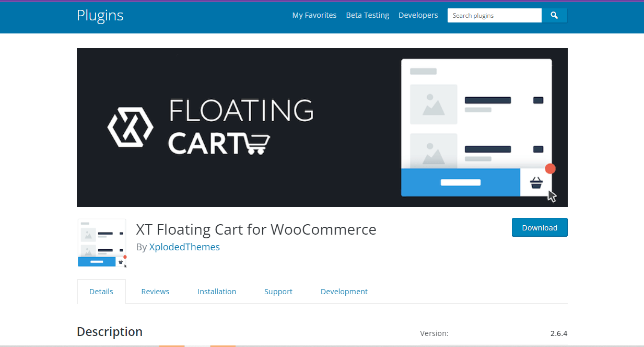Click the Download button

click(540, 227)
